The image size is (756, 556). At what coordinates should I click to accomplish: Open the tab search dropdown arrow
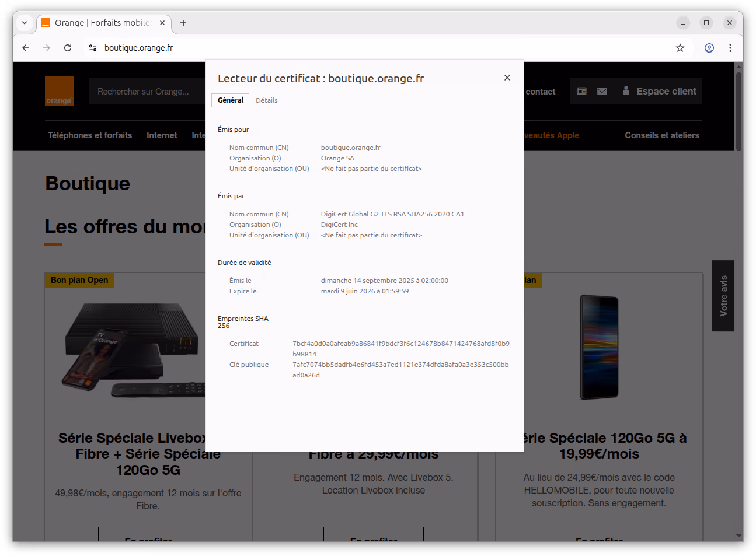click(x=25, y=23)
